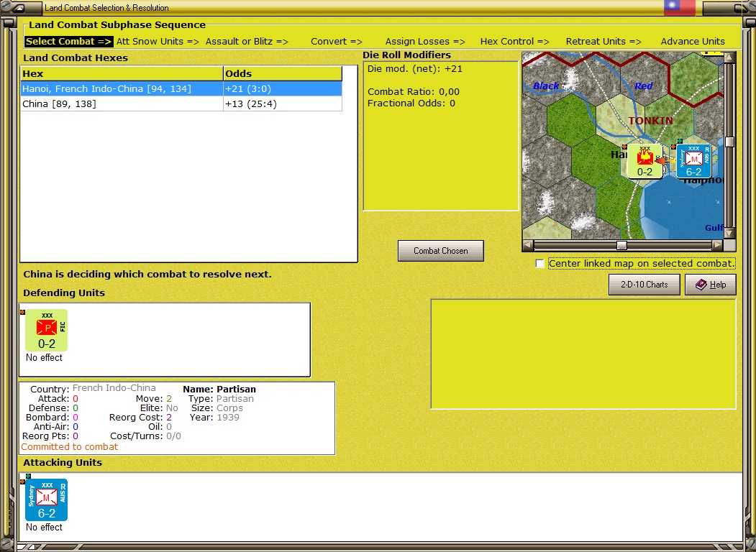Click the TONKIN label on the minimap
The height and width of the screenshot is (552, 756).
pos(650,121)
